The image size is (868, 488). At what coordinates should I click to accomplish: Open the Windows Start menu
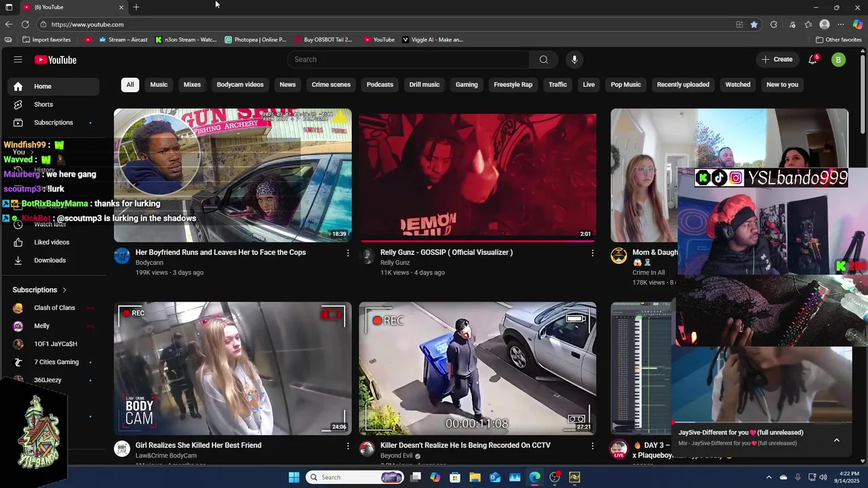click(x=294, y=477)
